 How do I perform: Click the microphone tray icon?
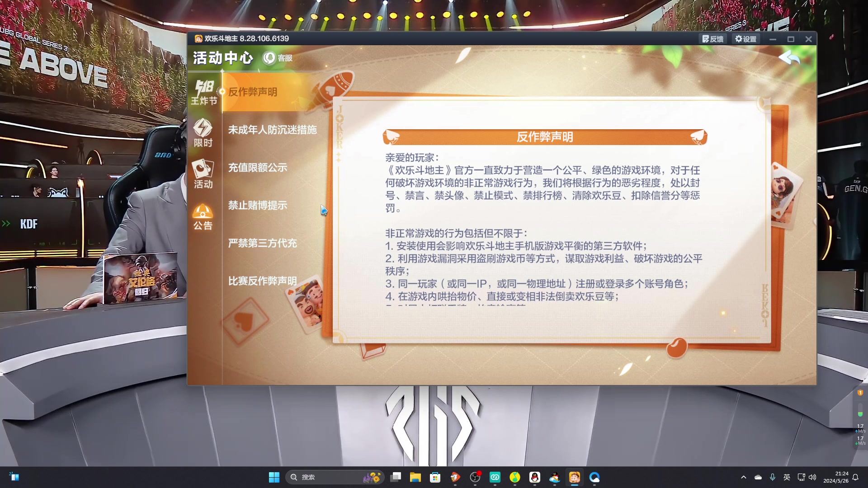click(x=773, y=477)
